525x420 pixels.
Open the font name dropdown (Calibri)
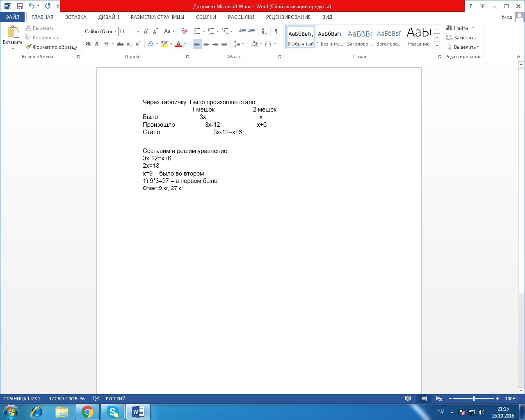tap(116, 32)
